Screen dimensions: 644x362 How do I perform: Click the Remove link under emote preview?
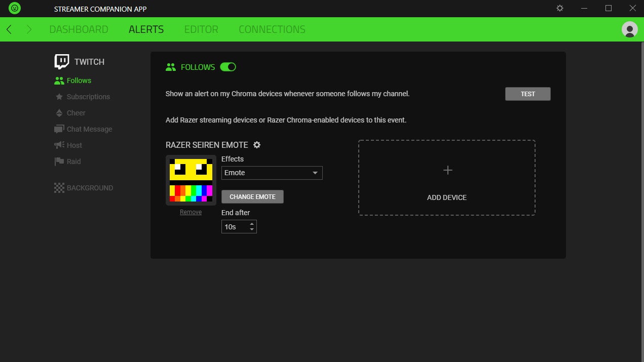point(191,212)
